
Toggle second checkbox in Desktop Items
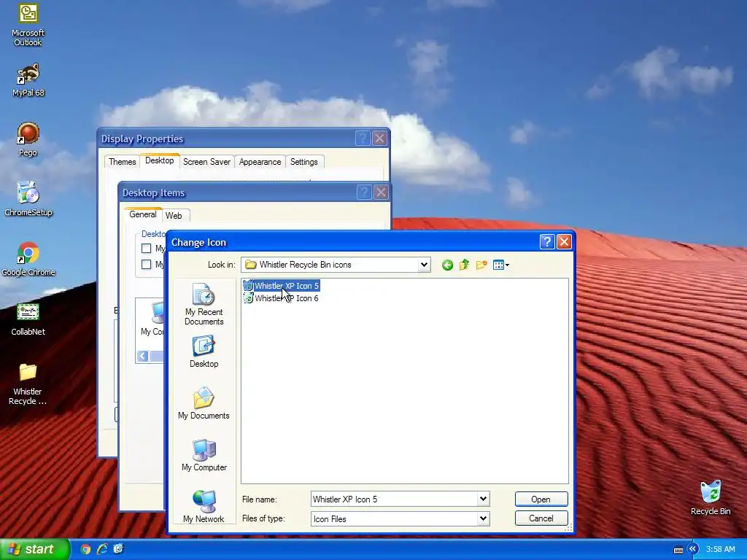pyautogui.click(x=146, y=264)
